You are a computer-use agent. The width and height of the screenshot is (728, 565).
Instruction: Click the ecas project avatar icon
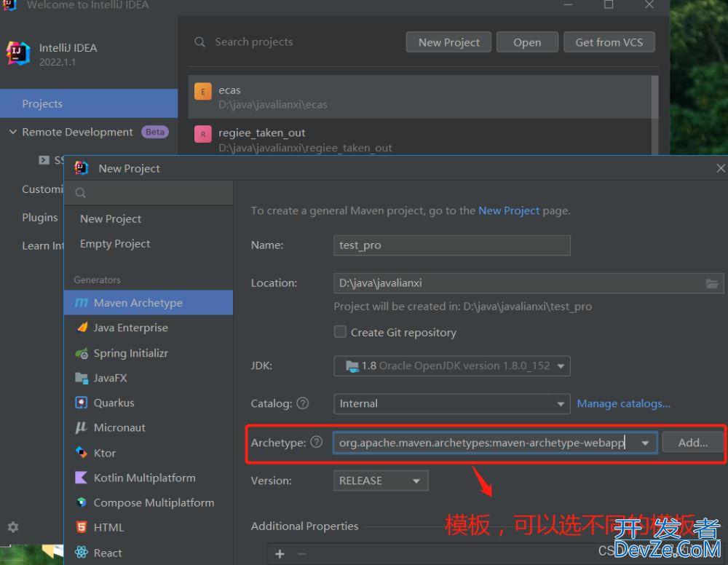click(x=203, y=92)
